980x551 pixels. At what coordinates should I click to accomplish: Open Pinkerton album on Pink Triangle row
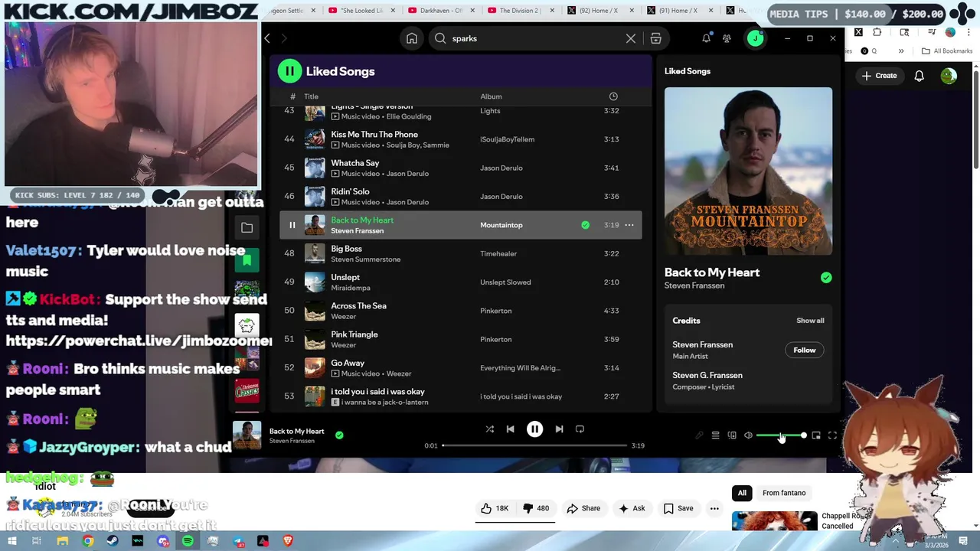(495, 339)
